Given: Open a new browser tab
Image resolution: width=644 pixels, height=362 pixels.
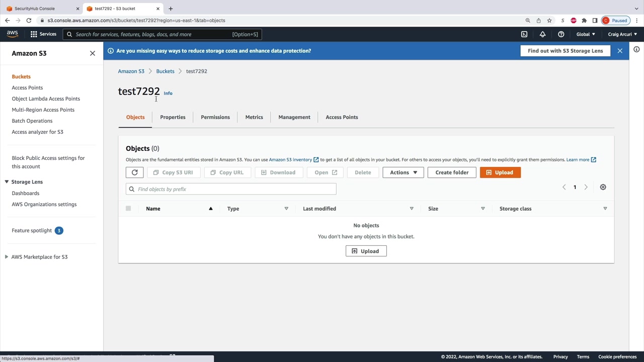Looking at the screenshot, I should (171, 9).
